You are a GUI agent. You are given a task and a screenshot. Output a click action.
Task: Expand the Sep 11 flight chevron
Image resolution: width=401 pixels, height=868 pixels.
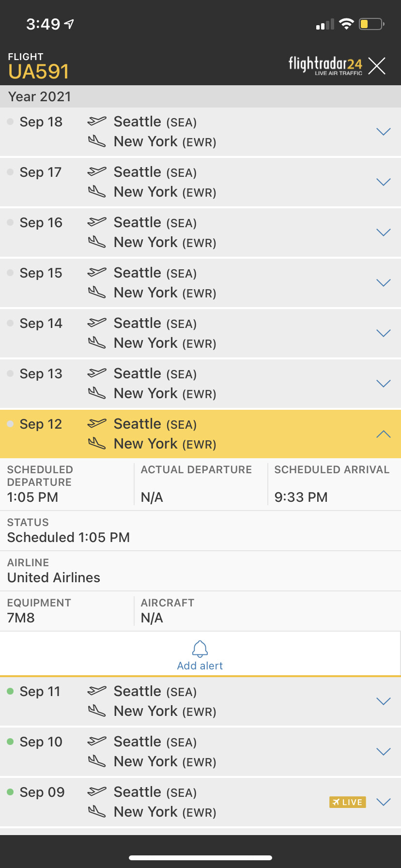point(383,701)
